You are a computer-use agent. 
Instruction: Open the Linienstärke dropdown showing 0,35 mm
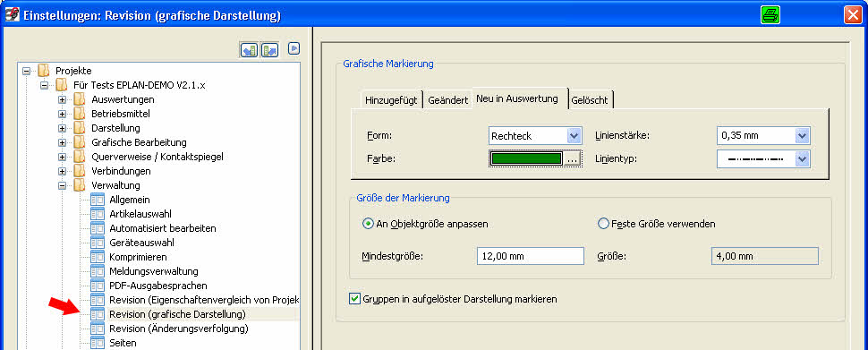coord(802,136)
